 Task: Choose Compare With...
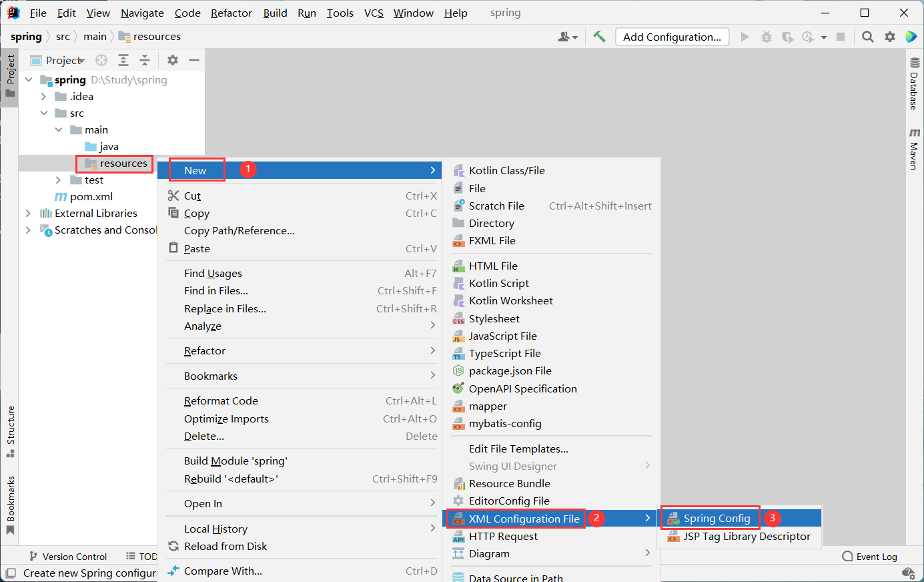[x=300, y=571]
